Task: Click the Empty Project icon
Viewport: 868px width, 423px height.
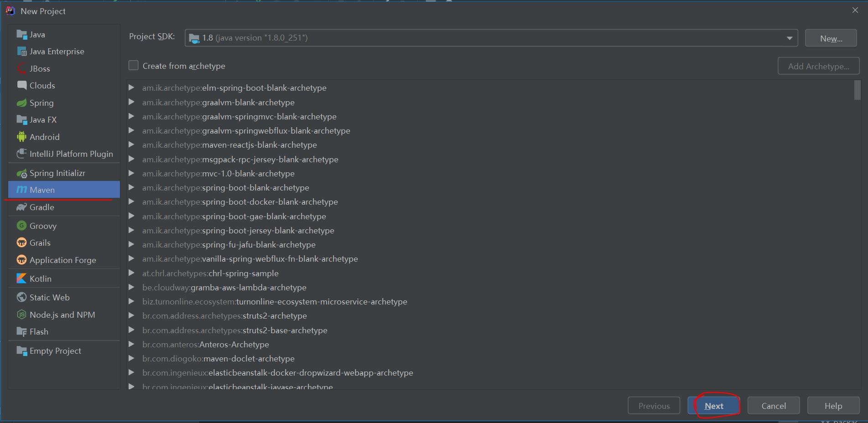Action: (21, 351)
